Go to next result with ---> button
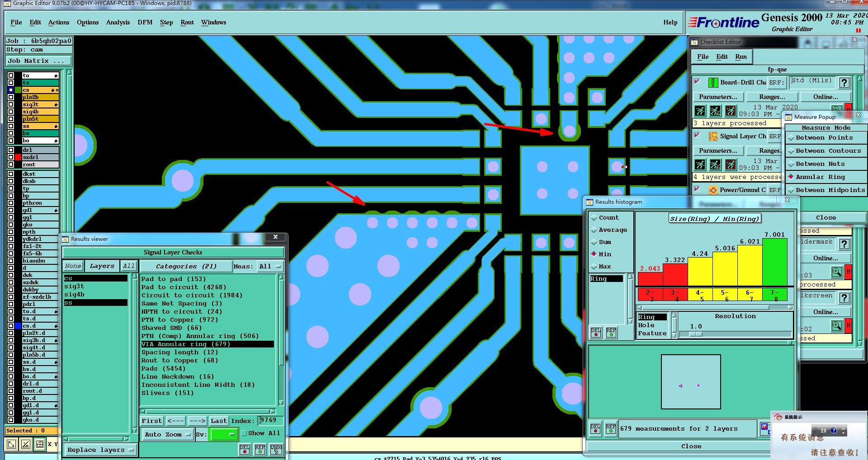The height and width of the screenshot is (460, 868). point(197,421)
